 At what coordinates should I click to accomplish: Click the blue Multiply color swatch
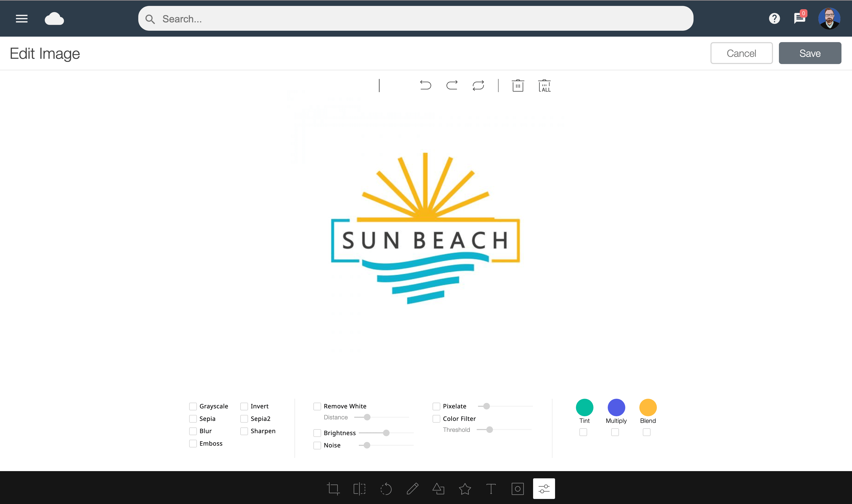(616, 407)
